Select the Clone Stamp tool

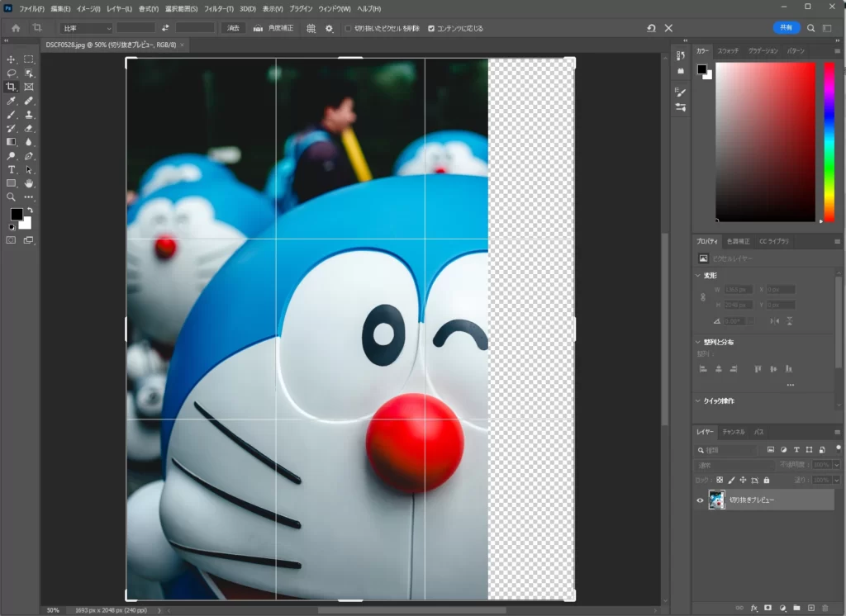29,114
